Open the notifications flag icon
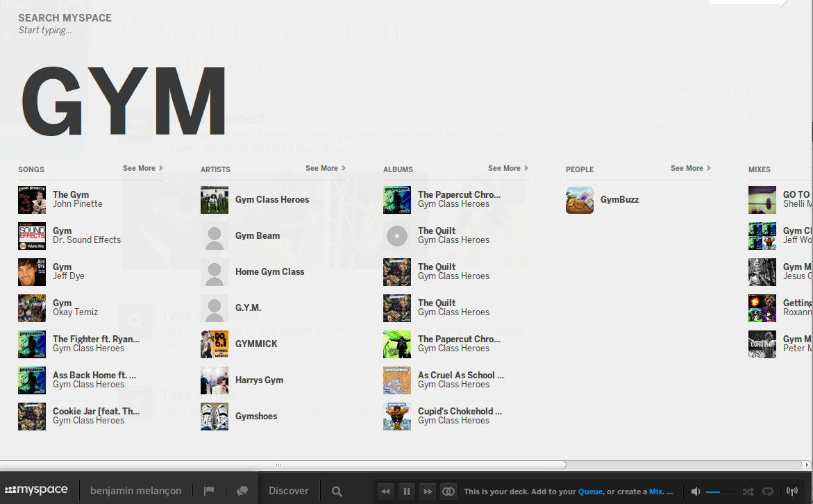The width and height of the screenshot is (813, 504). (x=209, y=491)
